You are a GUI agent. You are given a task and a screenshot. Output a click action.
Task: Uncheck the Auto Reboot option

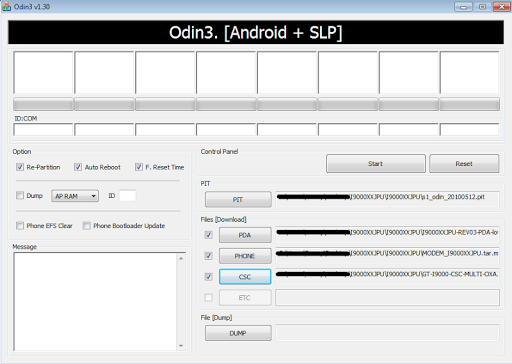click(x=78, y=167)
